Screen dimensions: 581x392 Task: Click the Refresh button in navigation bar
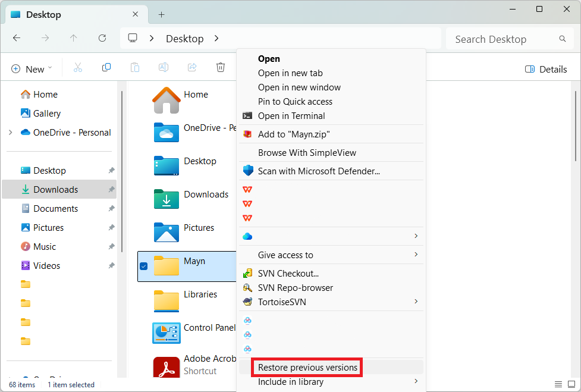coord(102,38)
